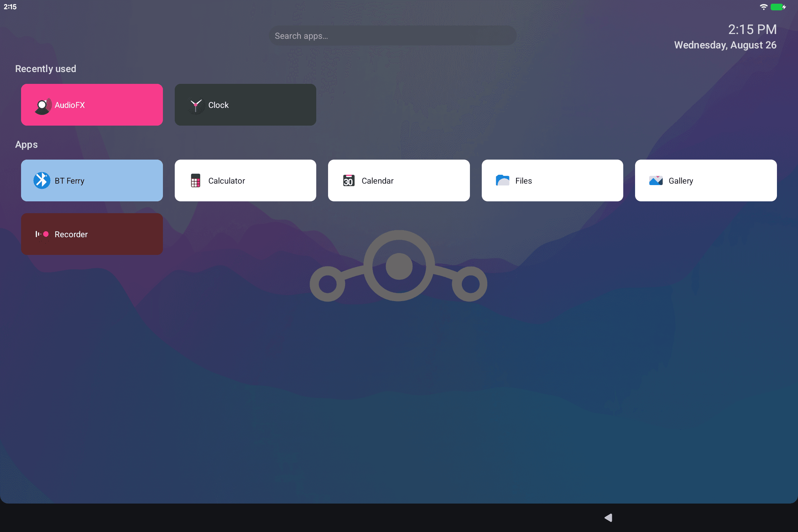The width and height of the screenshot is (798, 532).
Task: Open the Calendar app icon
Action: click(x=349, y=181)
